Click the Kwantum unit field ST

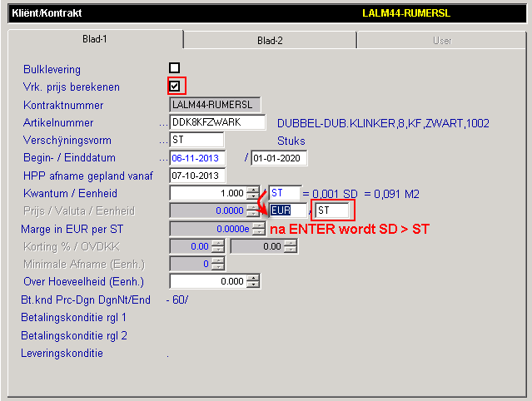(285, 193)
